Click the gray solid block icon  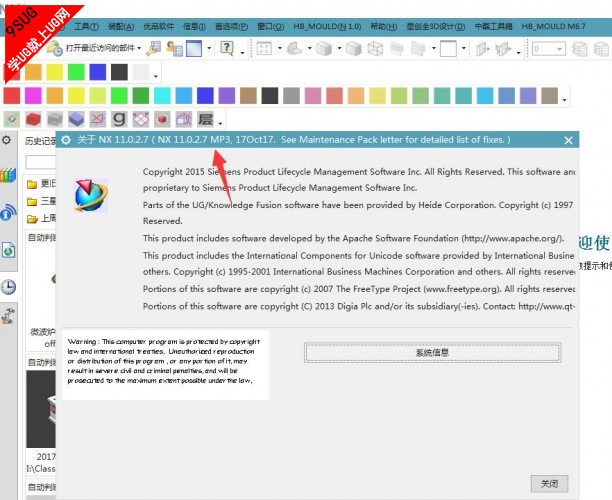pyautogui.click(x=55, y=119)
